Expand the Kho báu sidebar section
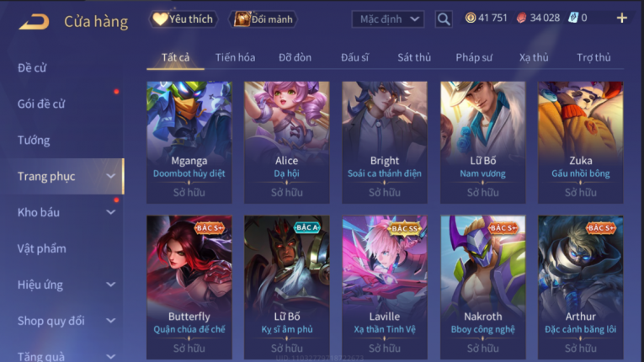 (x=66, y=212)
